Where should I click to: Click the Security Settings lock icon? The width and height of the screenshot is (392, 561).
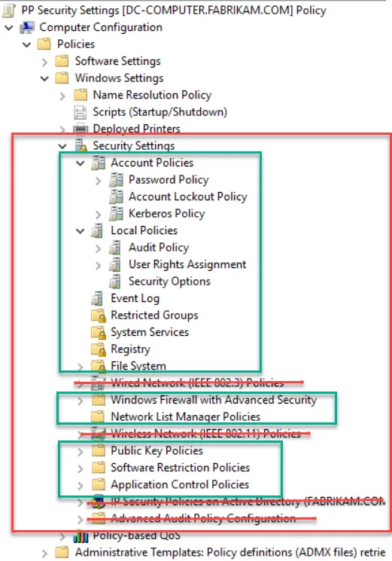coord(81,145)
